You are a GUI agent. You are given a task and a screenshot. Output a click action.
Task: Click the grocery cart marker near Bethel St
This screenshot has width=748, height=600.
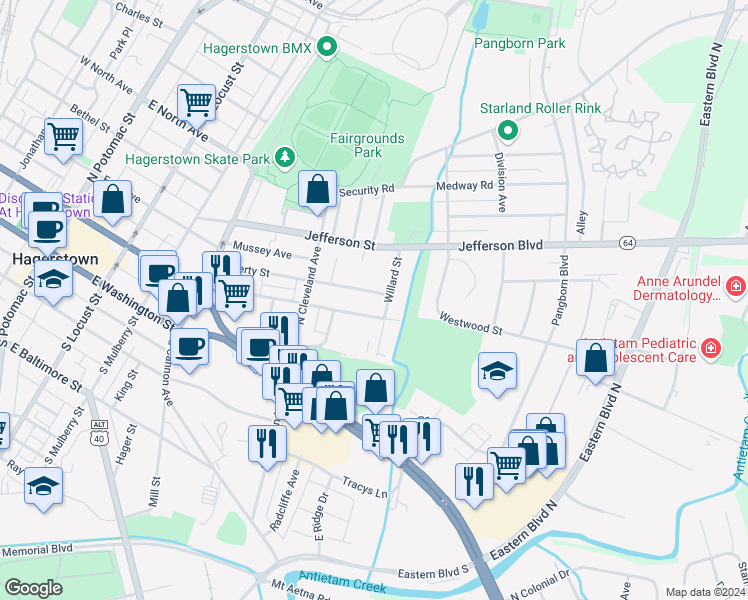click(x=63, y=139)
